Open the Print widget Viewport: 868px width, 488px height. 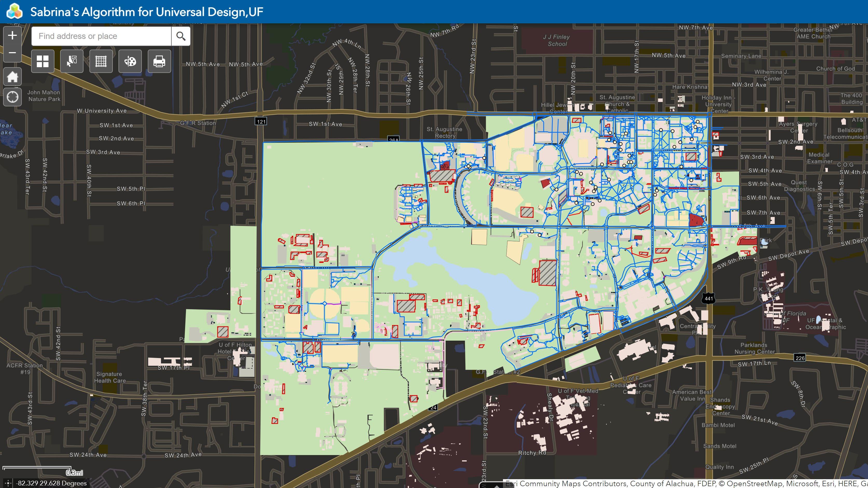click(x=159, y=61)
